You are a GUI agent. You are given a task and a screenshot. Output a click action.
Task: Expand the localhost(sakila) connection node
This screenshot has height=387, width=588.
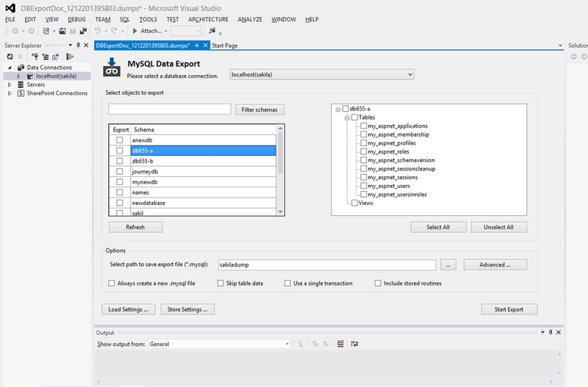[x=19, y=76]
